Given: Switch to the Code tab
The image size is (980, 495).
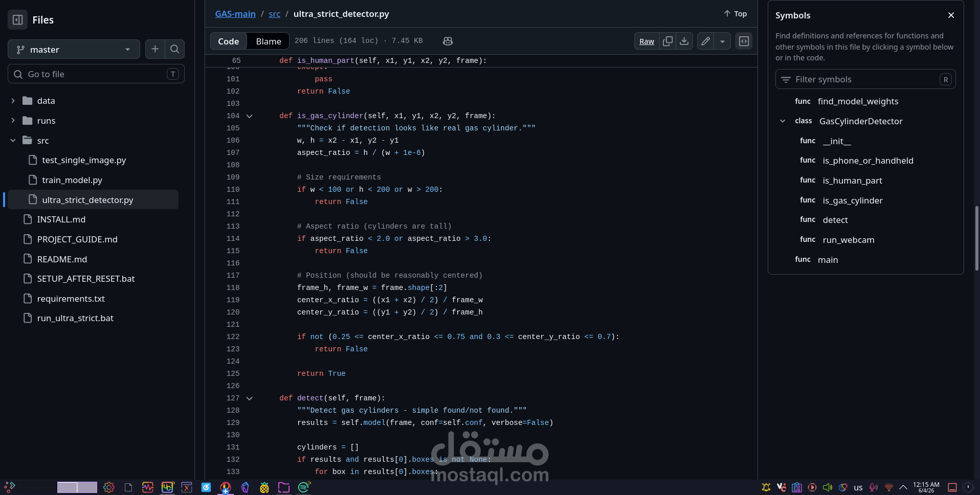Looking at the screenshot, I should click(229, 41).
